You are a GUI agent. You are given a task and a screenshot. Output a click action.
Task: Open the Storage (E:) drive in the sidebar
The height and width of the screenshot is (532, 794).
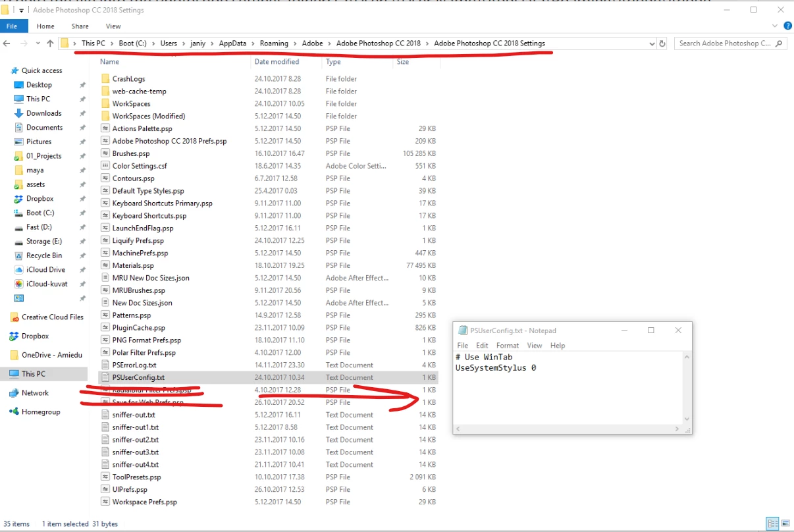[44, 242]
